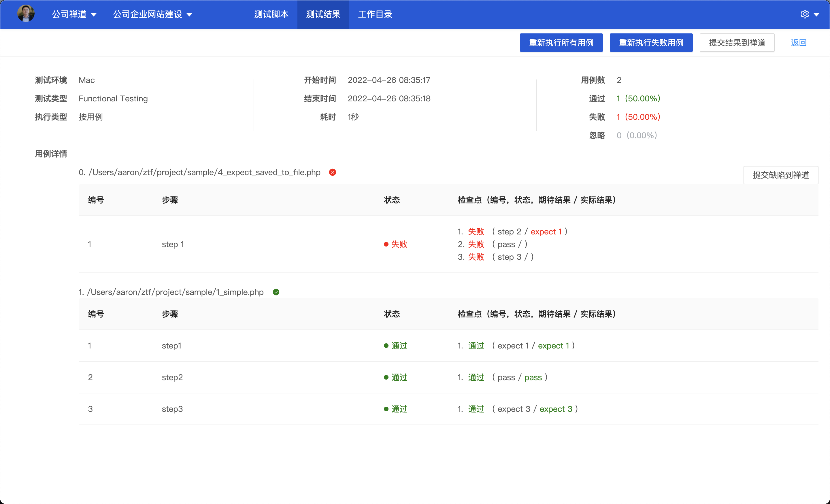
Task: Click green pass dot for step3 row
Action: (x=386, y=409)
